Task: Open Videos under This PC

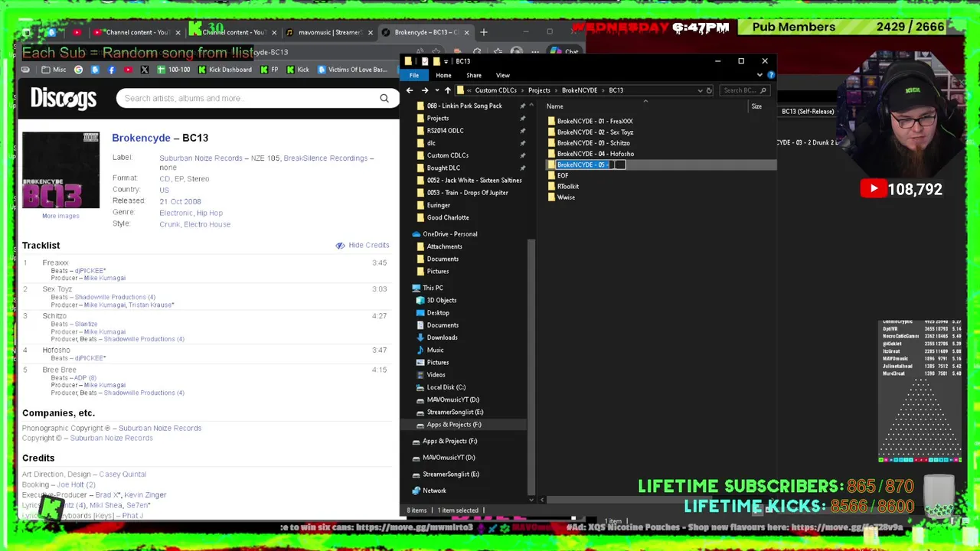Action: (x=436, y=375)
